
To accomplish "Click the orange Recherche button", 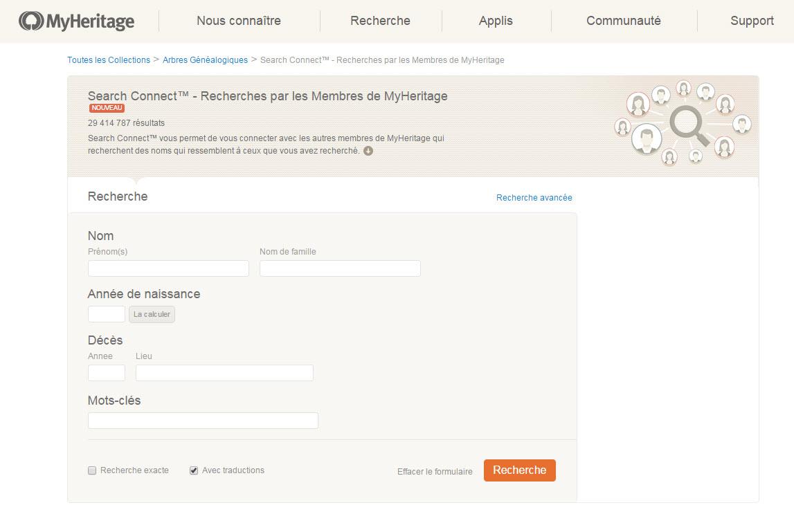I will point(520,470).
